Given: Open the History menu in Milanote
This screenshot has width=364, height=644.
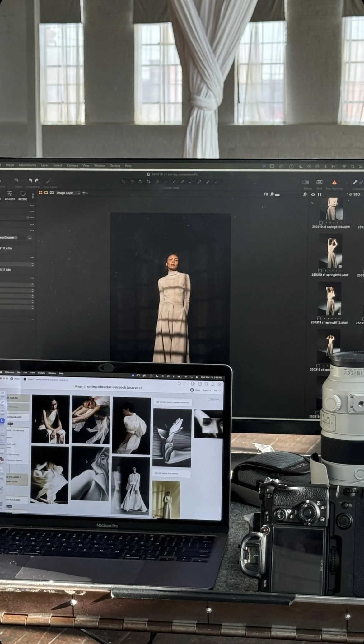Looking at the screenshot, I should 41,373.
